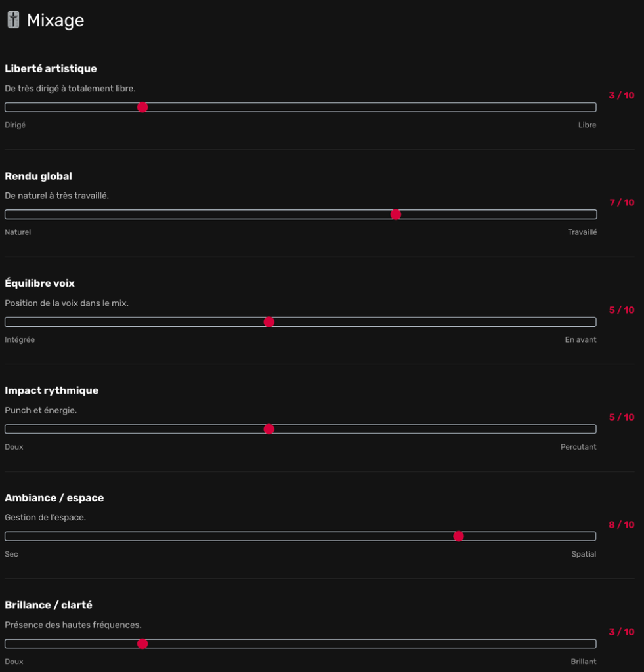Click the 3 / 10 score beside Brillance / clarté

pyautogui.click(x=621, y=631)
